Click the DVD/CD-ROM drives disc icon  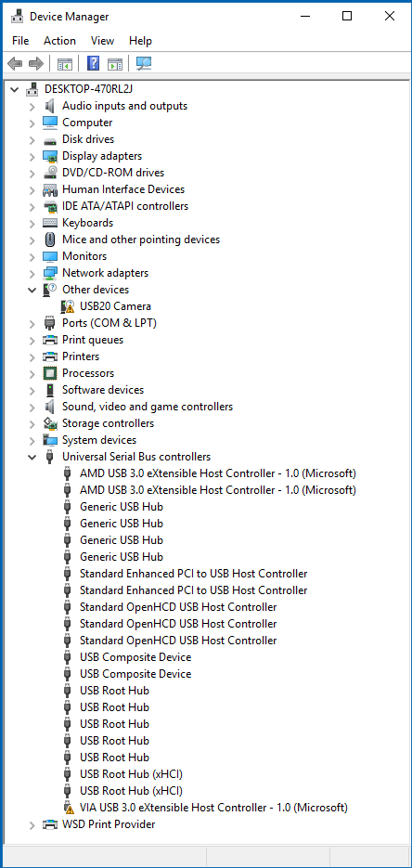tap(50, 173)
